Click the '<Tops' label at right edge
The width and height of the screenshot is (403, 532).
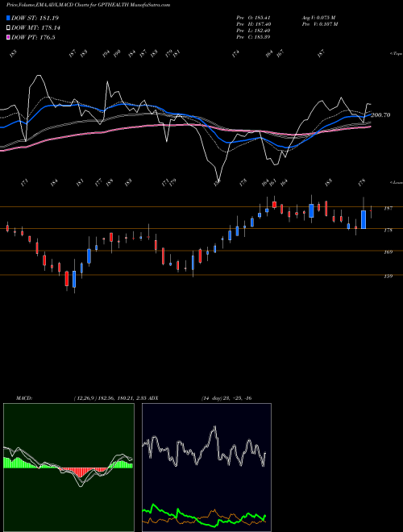(396, 54)
